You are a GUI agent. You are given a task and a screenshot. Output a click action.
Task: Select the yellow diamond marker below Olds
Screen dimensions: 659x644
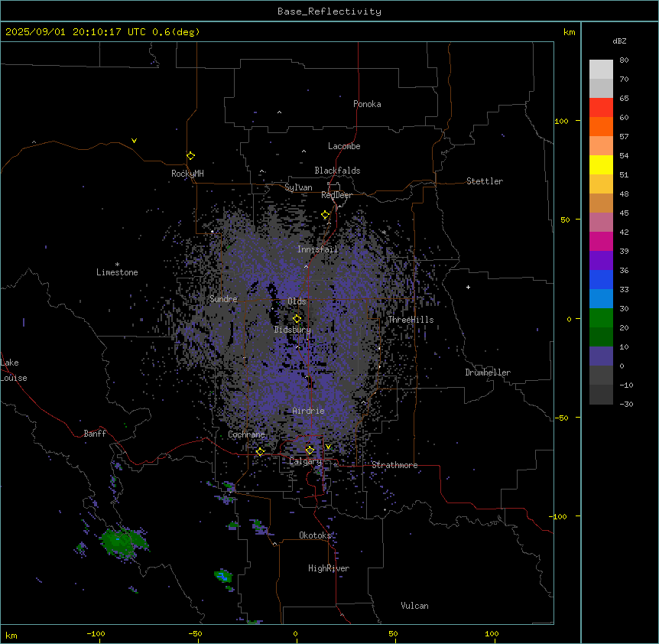coord(297,318)
